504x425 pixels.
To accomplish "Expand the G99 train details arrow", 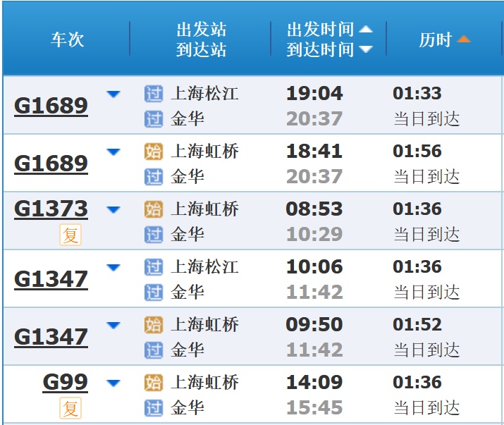I will tap(113, 383).
